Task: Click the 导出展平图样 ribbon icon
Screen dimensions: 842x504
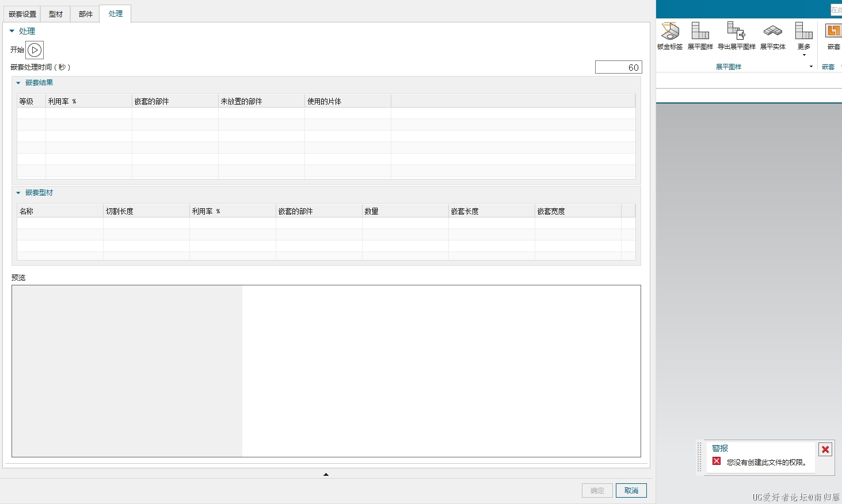Action: 736,36
